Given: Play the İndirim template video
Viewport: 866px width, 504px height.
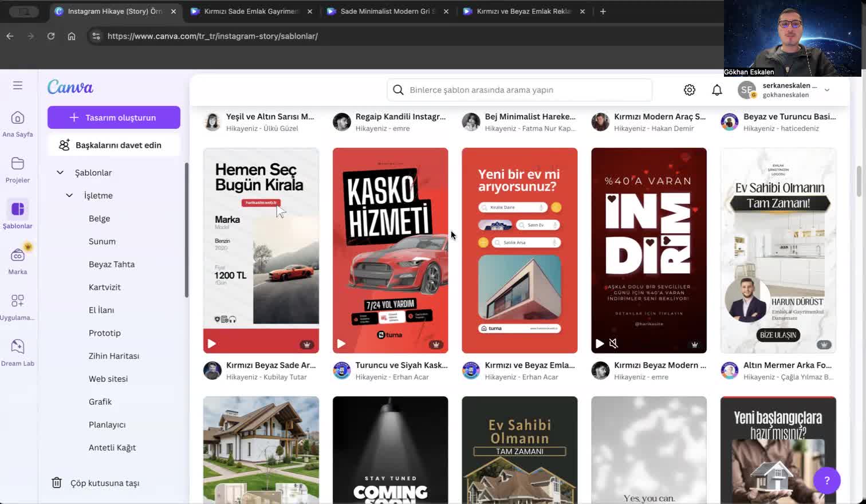Looking at the screenshot, I should point(600,344).
